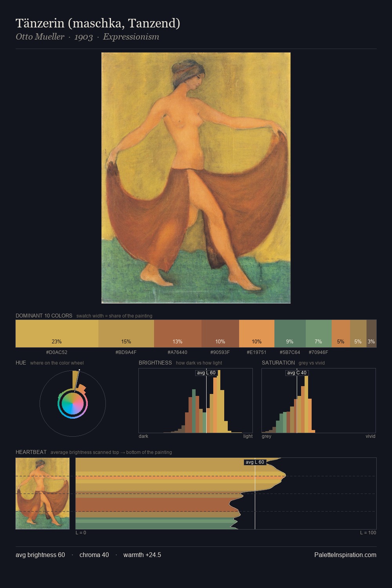Click the avg brightness 60 footer stat
392x588 pixels.
click(40, 555)
